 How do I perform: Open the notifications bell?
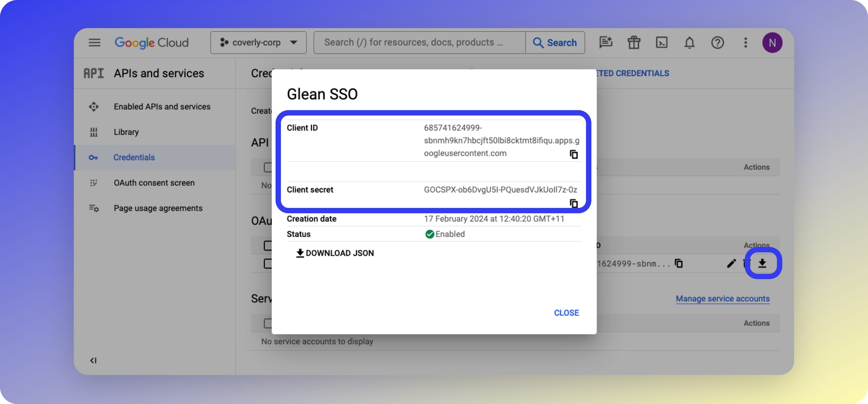(689, 42)
